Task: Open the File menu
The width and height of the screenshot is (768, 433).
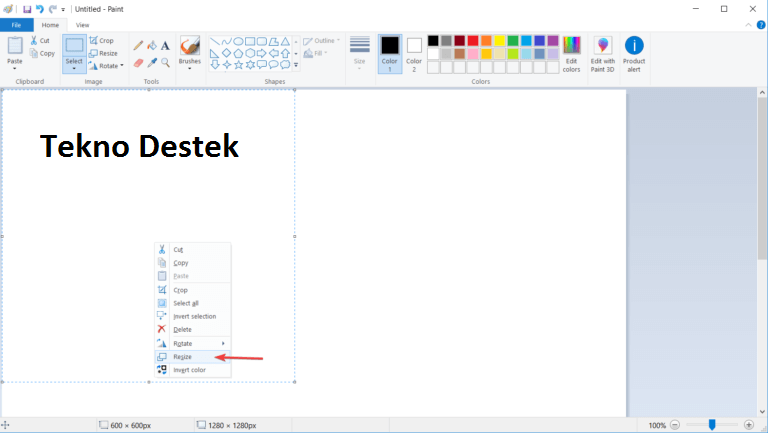Action: pos(17,24)
